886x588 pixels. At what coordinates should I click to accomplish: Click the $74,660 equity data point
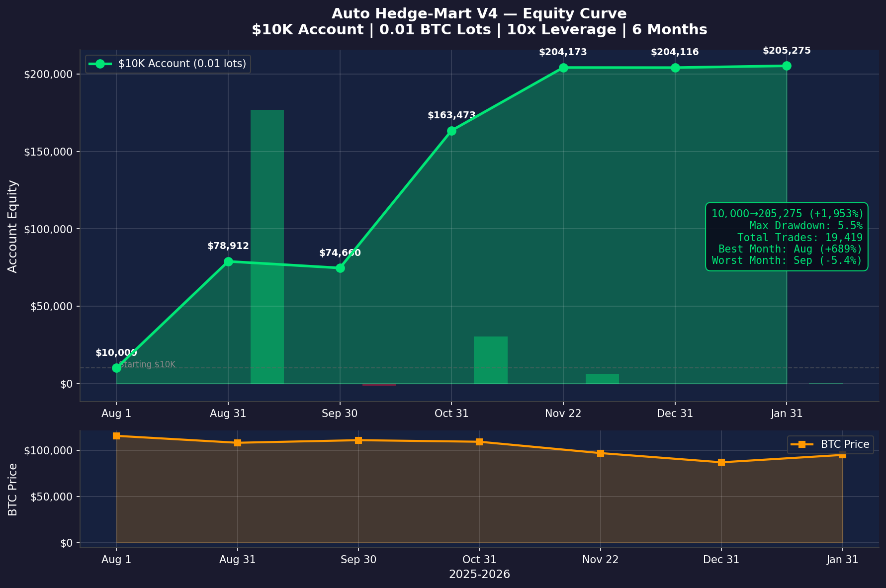point(340,268)
